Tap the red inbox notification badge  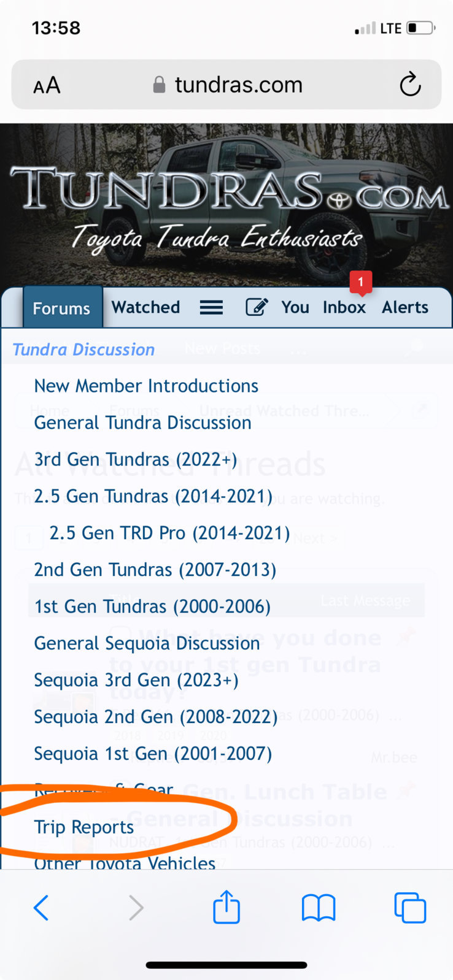[361, 282]
